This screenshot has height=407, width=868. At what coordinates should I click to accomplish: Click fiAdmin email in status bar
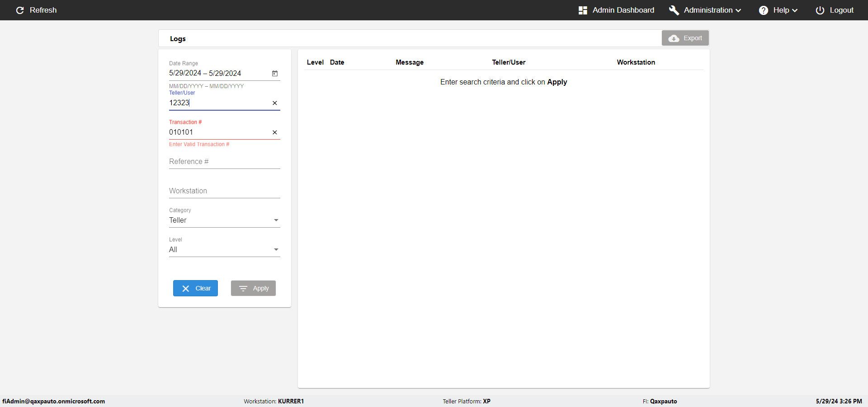coord(53,401)
